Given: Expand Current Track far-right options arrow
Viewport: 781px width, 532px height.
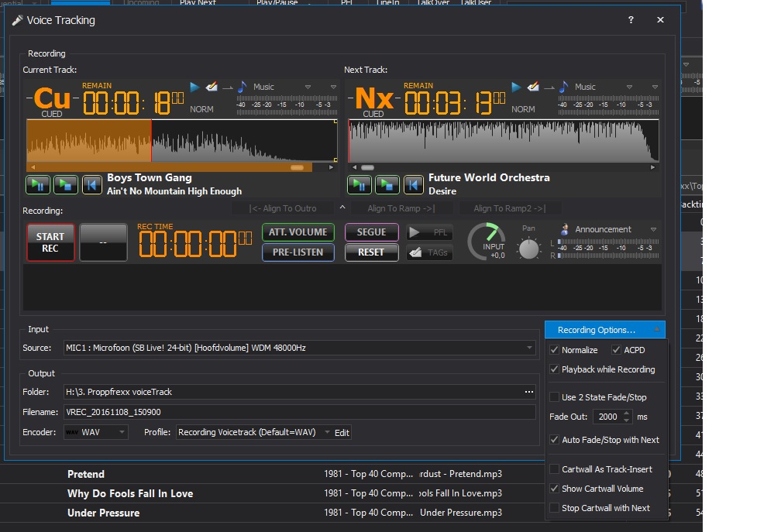Looking at the screenshot, I should 333,87.
